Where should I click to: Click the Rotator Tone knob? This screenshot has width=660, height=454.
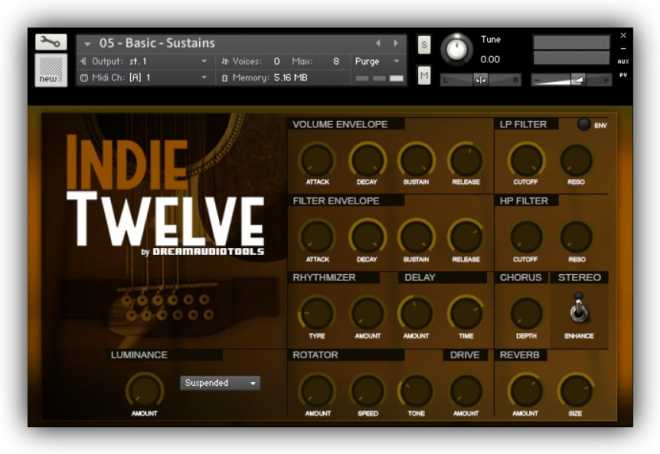417,391
